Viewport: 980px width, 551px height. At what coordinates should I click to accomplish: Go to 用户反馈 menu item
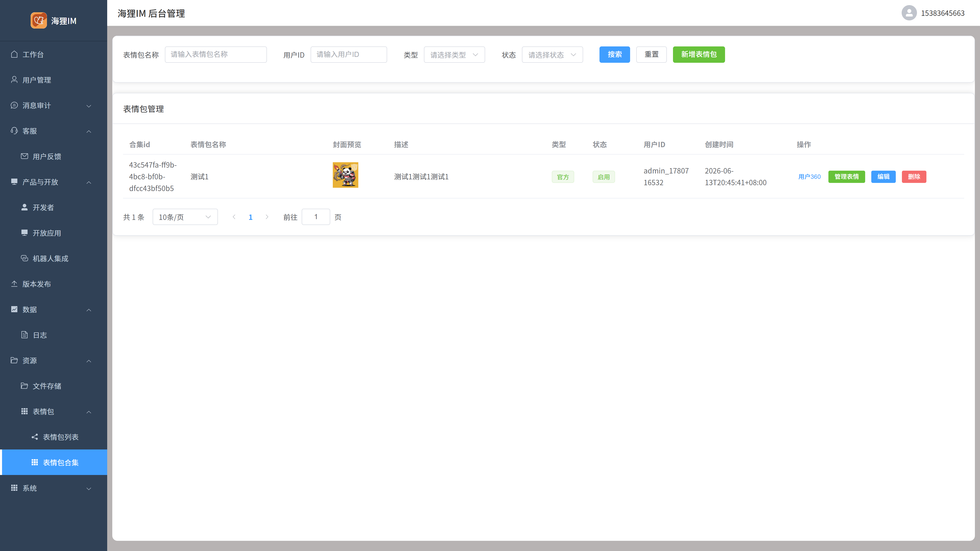(x=54, y=156)
